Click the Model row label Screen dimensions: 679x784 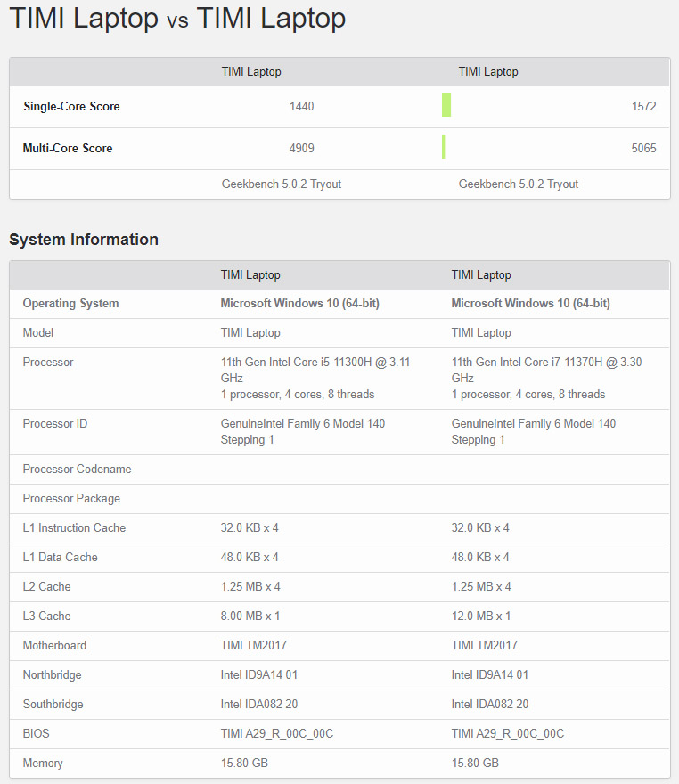click(38, 333)
